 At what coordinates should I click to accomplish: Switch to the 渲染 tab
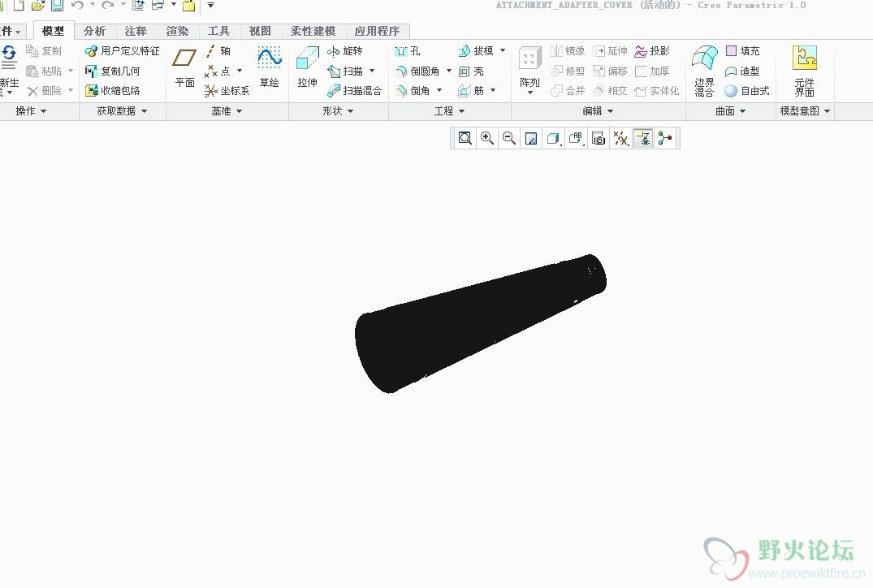[178, 31]
